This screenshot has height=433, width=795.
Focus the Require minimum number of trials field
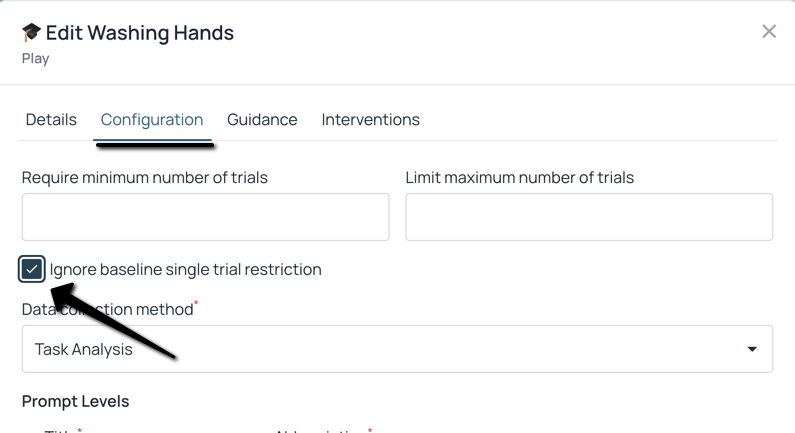(205, 217)
